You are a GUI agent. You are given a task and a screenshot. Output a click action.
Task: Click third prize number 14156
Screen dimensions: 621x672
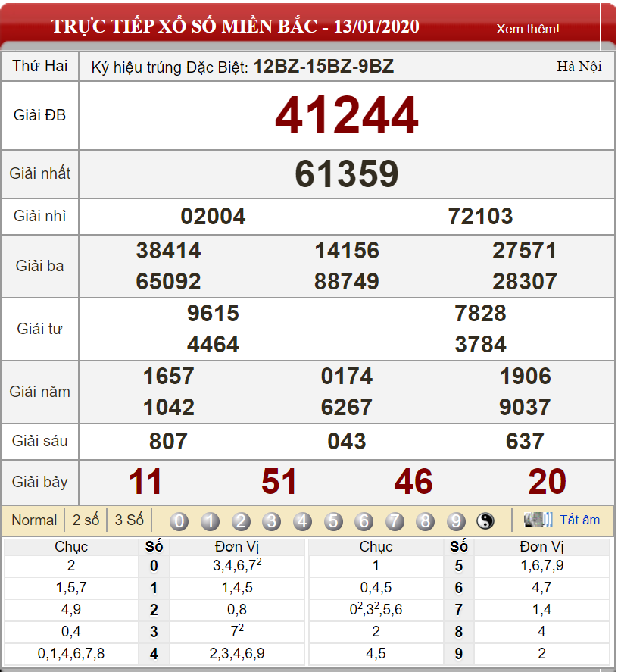coord(347,250)
